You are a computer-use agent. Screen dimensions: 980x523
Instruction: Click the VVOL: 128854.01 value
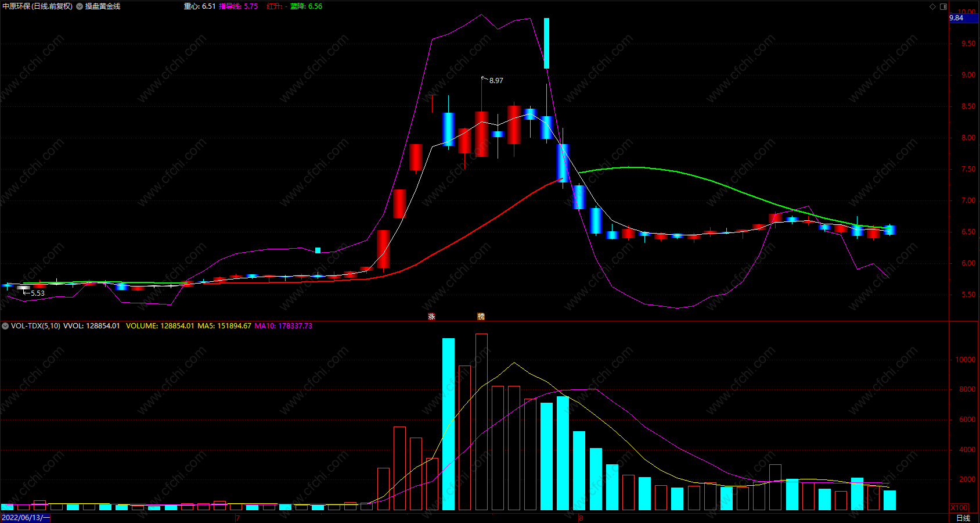click(x=91, y=326)
